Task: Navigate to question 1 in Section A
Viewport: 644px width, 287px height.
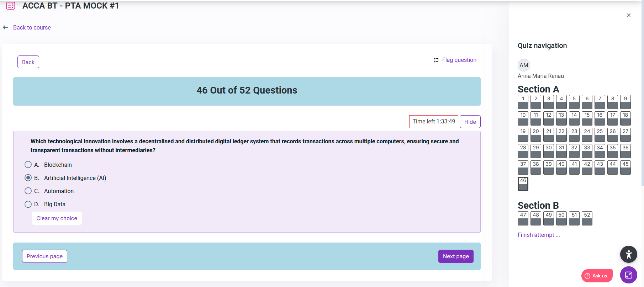Action: tap(523, 102)
